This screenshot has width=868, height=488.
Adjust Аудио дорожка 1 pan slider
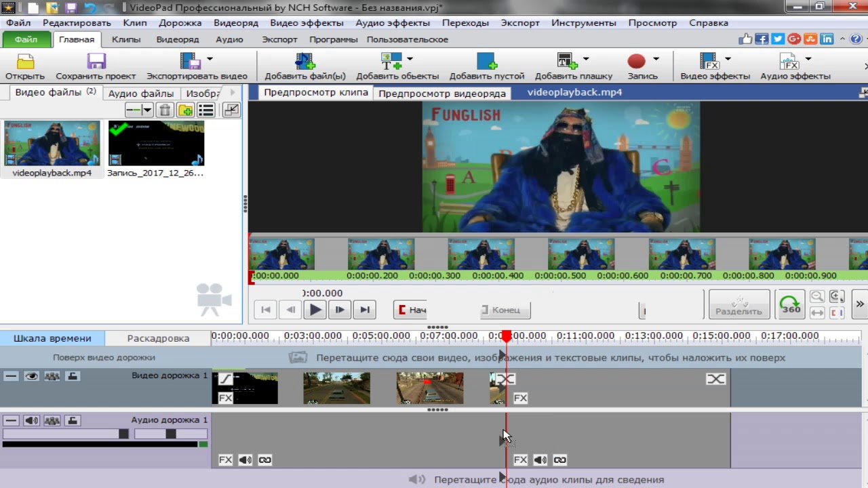pyautogui.click(x=171, y=434)
